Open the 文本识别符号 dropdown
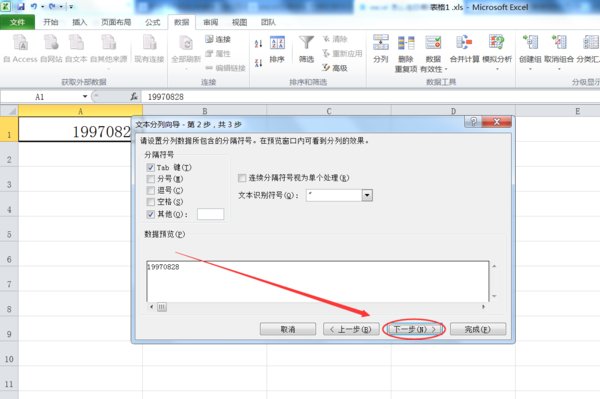Viewport: 600px width, 399px height. tap(367, 195)
